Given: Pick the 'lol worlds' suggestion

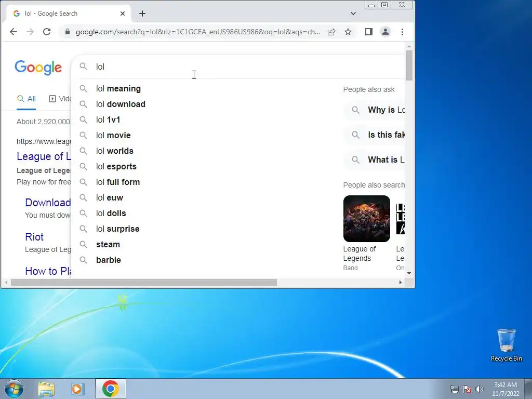Looking at the screenshot, I should coord(238,151).
